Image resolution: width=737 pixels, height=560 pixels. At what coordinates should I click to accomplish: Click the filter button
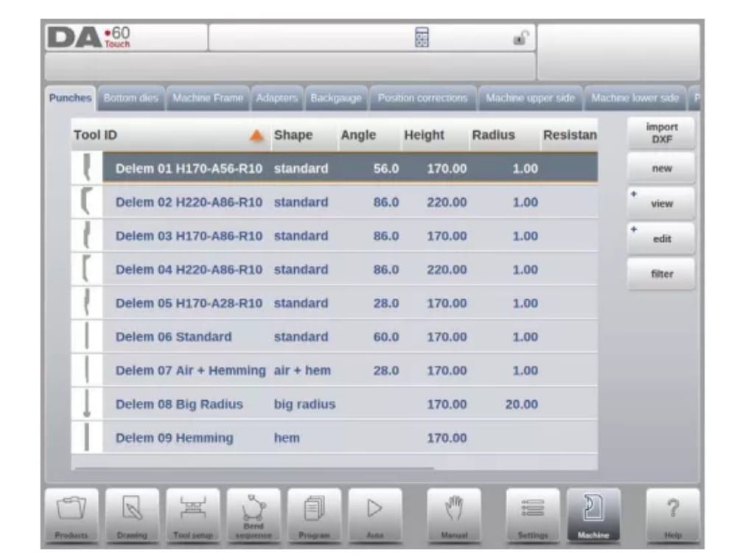pyautogui.click(x=661, y=274)
